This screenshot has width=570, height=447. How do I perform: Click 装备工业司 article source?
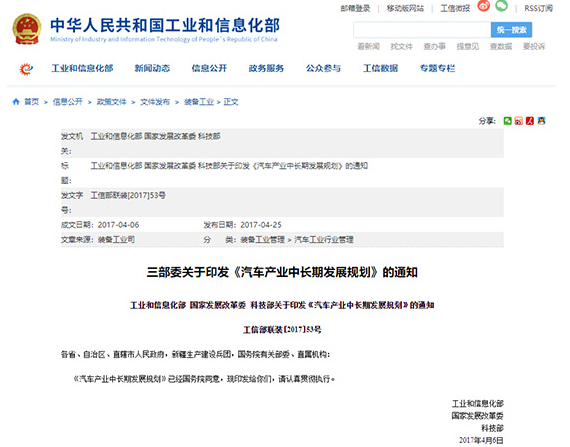[x=116, y=239]
